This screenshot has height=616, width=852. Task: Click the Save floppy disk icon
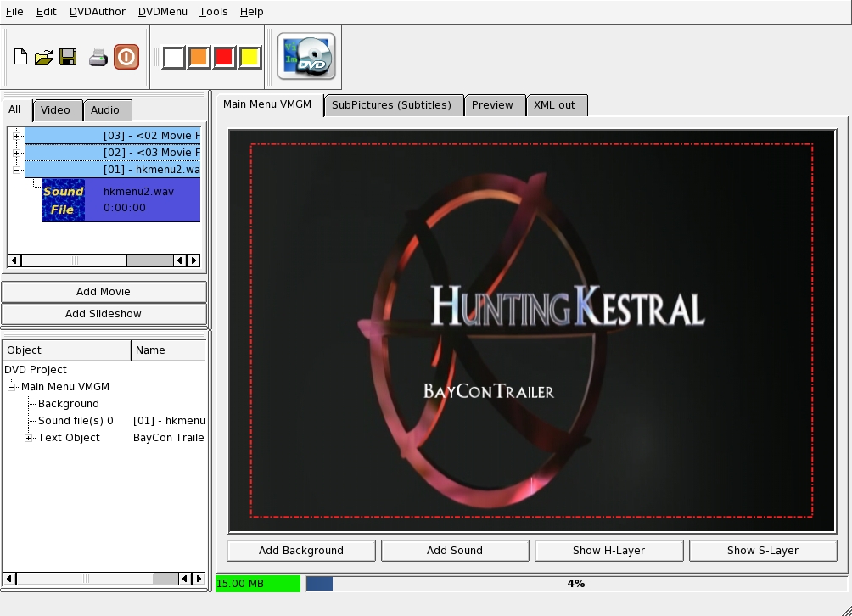(68, 58)
